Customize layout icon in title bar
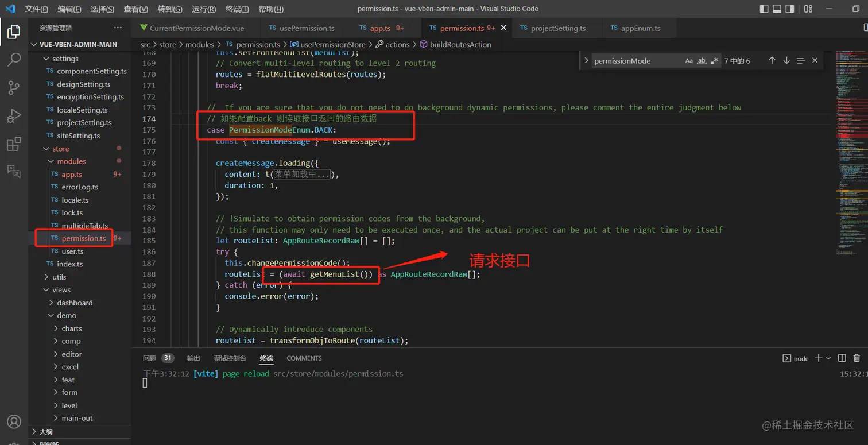Screen dimensions: 868x445 click(808, 9)
